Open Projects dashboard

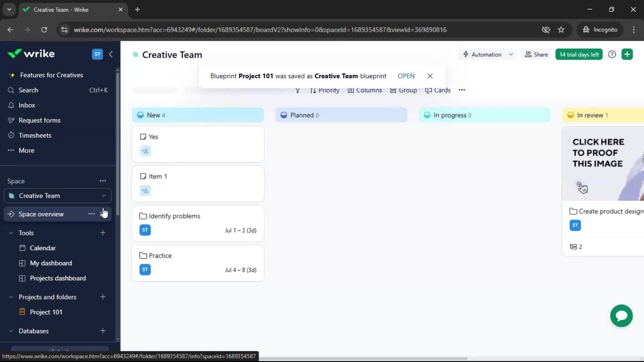(x=58, y=278)
